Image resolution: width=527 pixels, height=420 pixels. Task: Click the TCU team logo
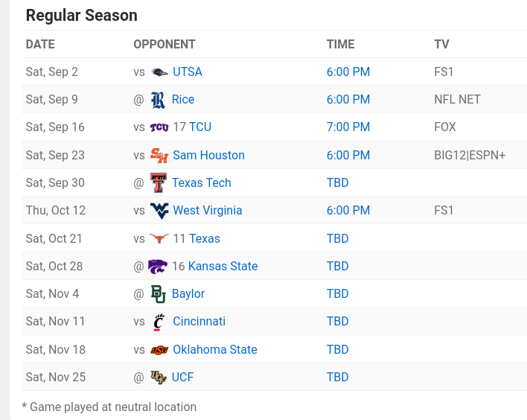159,127
